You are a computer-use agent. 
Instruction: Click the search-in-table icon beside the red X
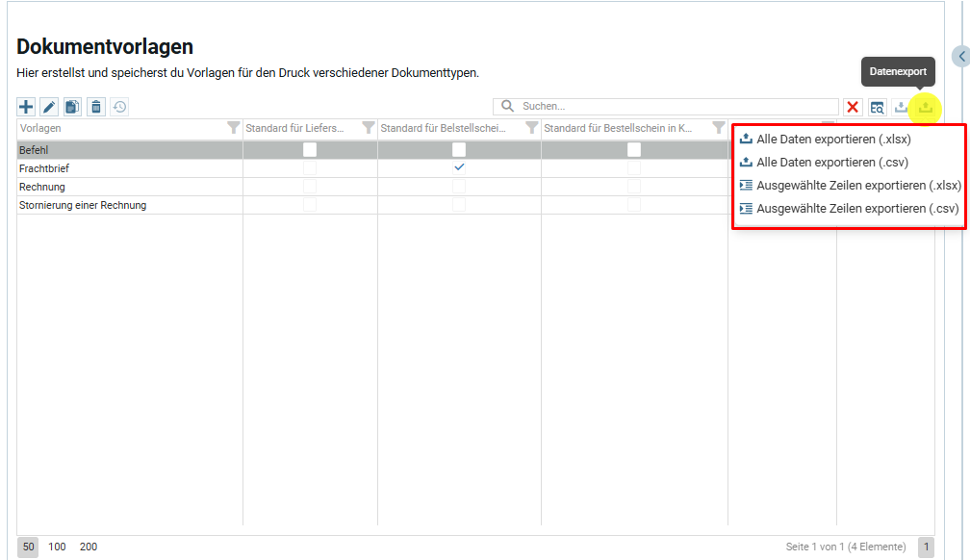point(877,107)
